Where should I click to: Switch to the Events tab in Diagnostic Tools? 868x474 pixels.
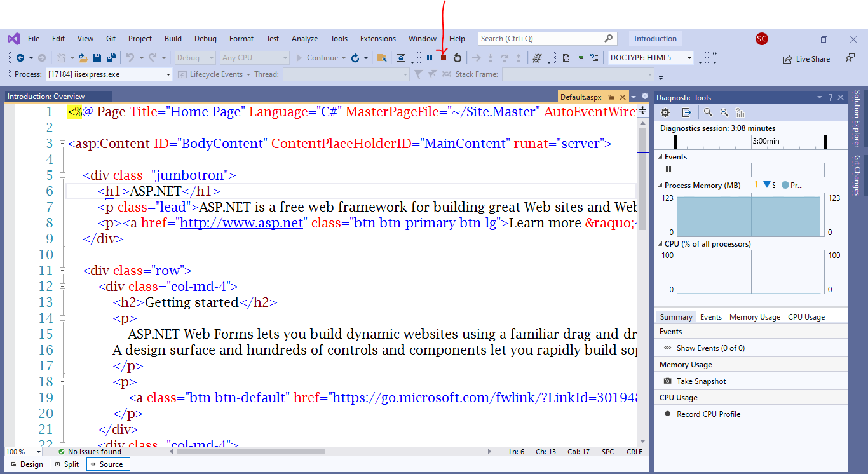710,317
